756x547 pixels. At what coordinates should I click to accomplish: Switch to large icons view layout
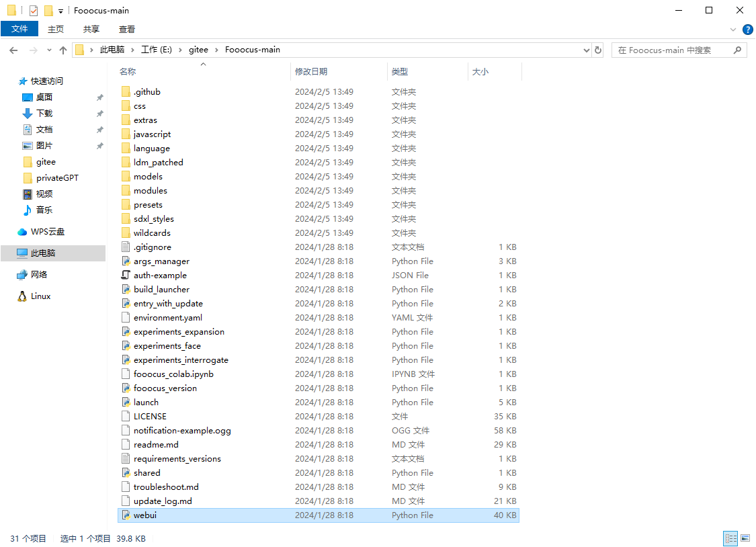point(744,538)
